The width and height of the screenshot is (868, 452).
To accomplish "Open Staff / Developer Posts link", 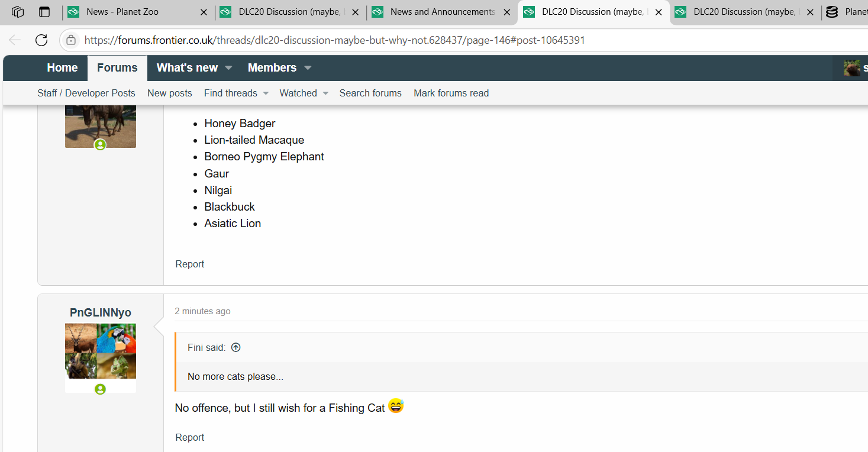I will point(86,93).
